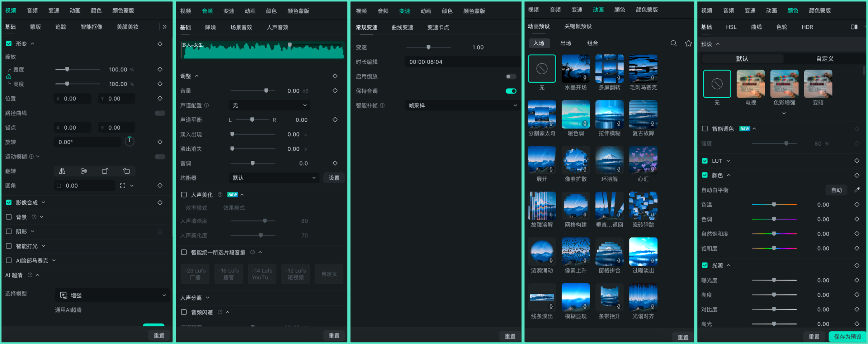The image size is (868, 344).
Task: Click the 保存为预设 button
Action: pos(847,337)
